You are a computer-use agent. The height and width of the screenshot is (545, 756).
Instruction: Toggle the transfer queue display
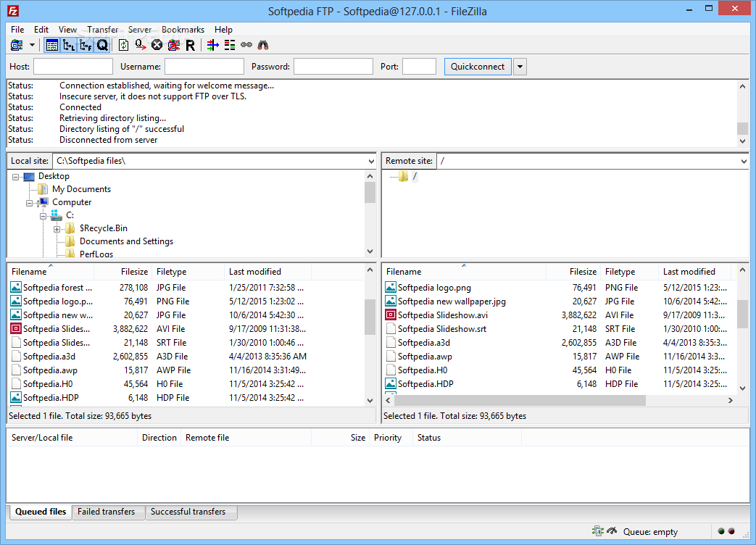[x=102, y=45]
